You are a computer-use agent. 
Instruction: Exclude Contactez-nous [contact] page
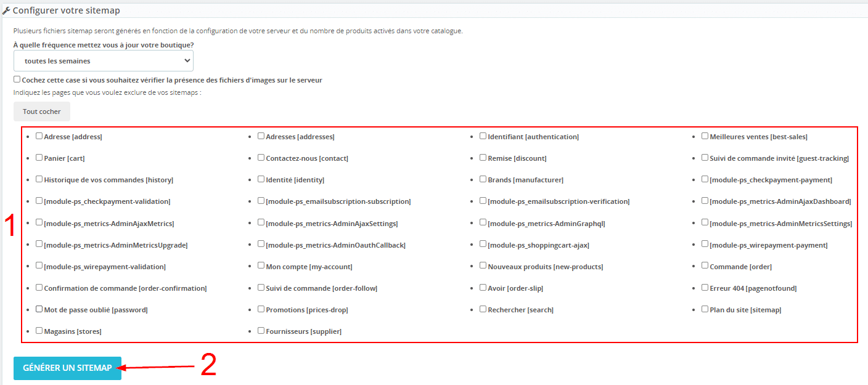[x=261, y=158]
